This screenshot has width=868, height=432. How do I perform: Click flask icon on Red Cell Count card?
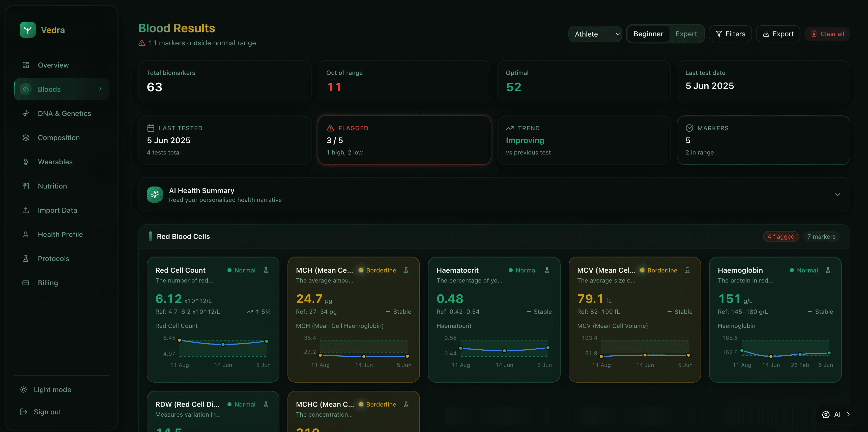pyautogui.click(x=266, y=270)
